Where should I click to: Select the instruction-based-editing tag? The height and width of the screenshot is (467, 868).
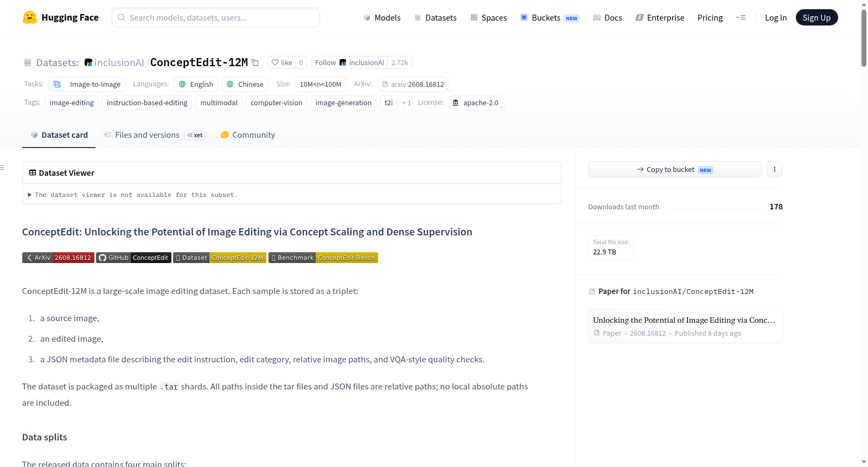pyautogui.click(x=147, y=103)
